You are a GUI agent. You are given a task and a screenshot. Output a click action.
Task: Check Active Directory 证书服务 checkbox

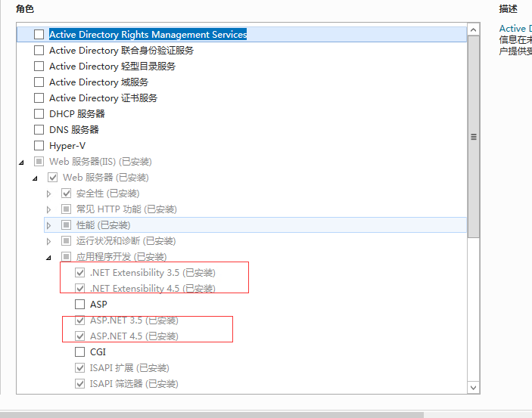coord(39,98)
